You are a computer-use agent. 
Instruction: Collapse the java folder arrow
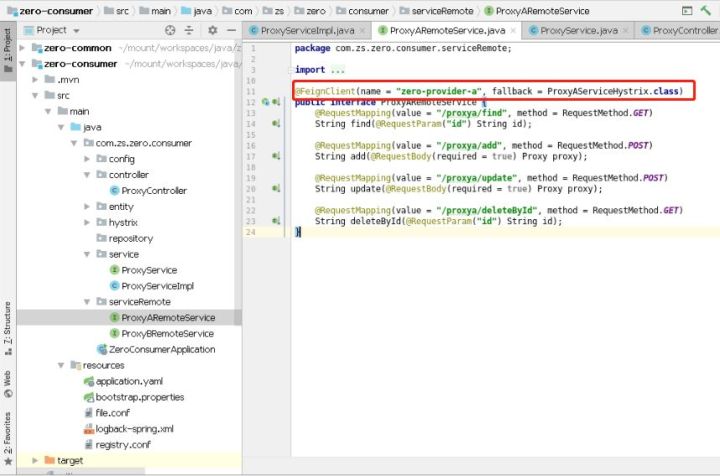(61, 127)
